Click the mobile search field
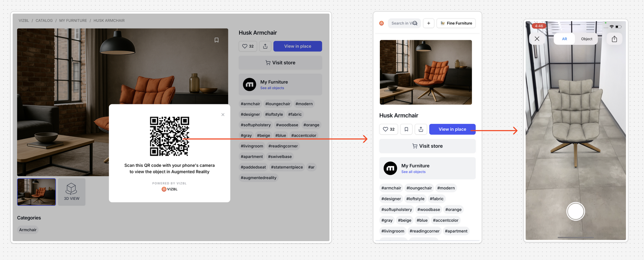The image size is (644, 260). click(404, 23)
